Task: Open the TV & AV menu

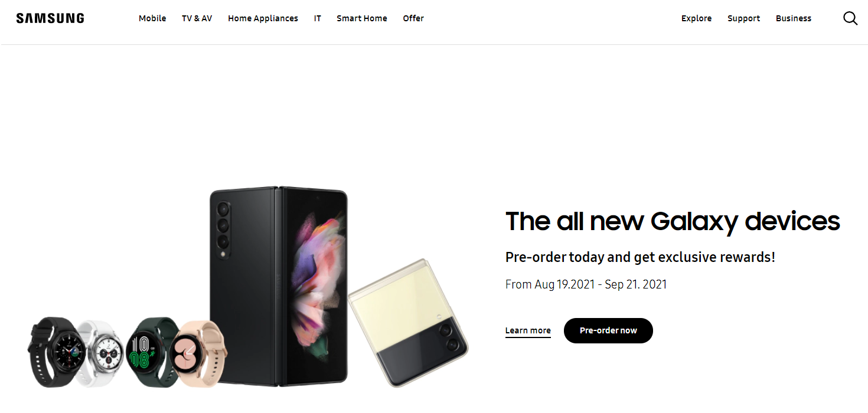Action: coord(197,18)
